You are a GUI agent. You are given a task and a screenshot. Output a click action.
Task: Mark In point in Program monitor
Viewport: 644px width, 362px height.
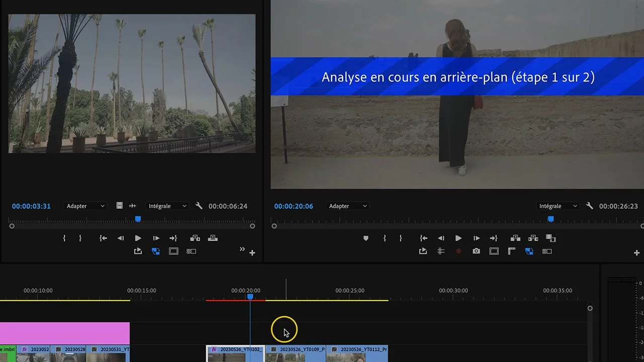384,238
